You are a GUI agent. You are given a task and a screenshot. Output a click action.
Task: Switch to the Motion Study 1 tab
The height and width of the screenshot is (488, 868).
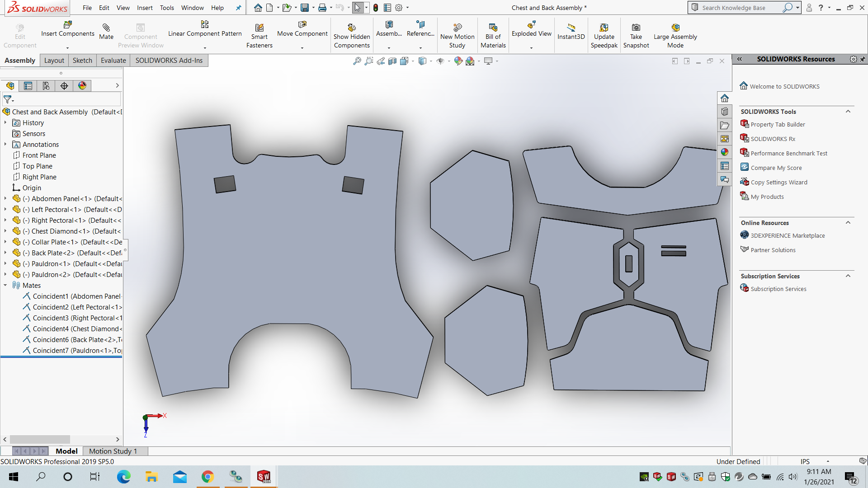113,451
